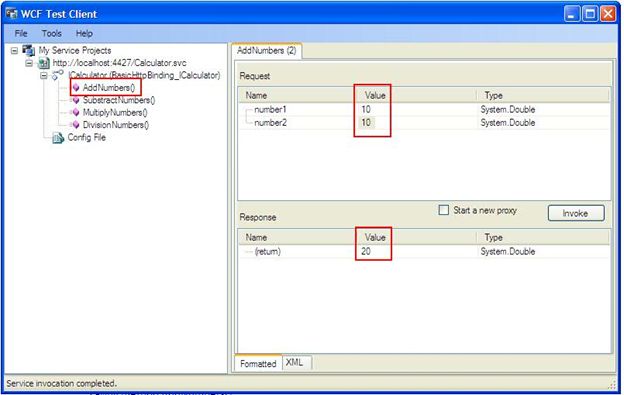Select MultiplyNumbers() in the tree
The width and height of the screenshot is (624, 395).
click(x=115, y=113)
